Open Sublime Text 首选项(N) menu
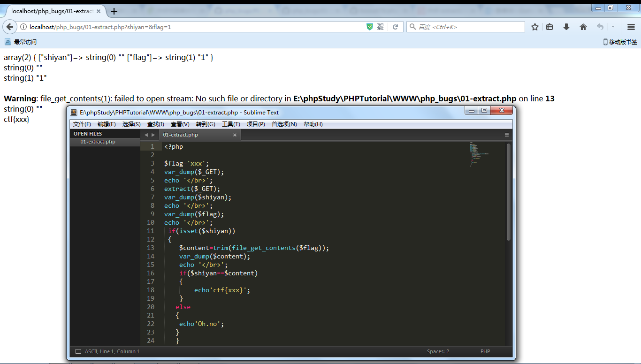 284,124
